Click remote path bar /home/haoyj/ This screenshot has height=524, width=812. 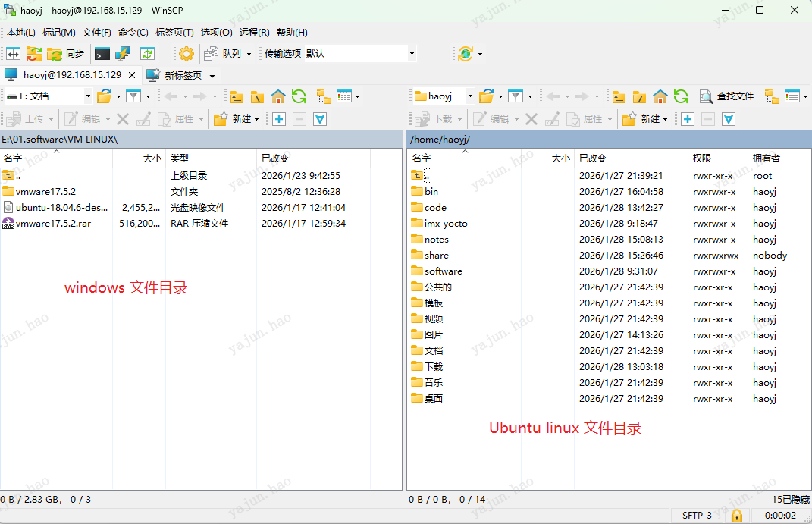[x=610, y=140]
